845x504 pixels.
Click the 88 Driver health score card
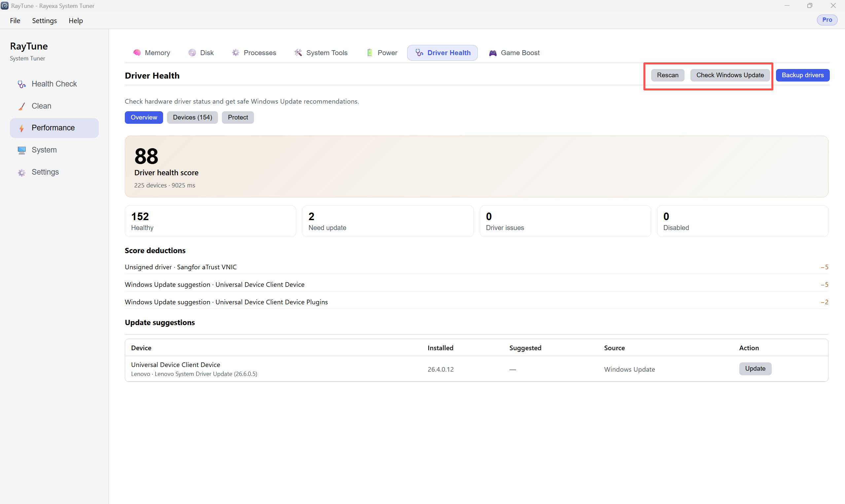(x=476, y=167)
